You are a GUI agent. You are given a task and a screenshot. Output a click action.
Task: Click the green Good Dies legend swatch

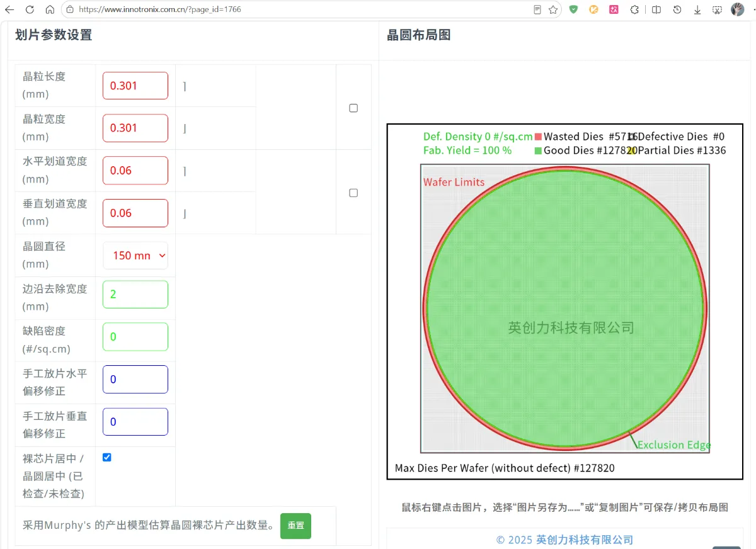(538, 151)
